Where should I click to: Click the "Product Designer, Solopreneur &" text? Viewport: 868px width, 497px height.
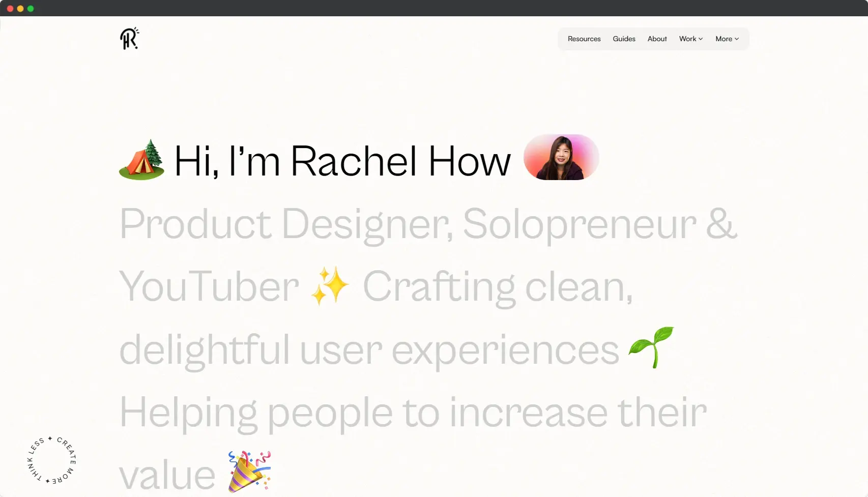coord(427,224)
